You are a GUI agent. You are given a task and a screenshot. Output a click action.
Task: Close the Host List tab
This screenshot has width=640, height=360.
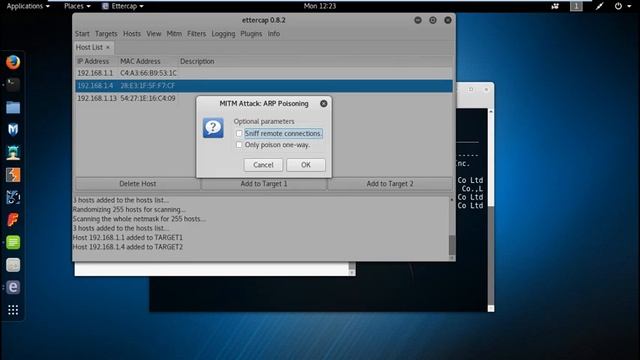pos(108,48)
